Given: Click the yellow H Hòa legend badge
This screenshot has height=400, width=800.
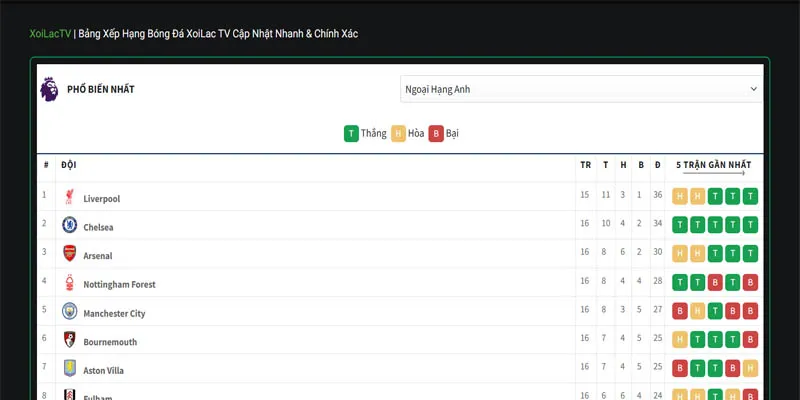Looking at the screenshot, I should tap(397, 133).
